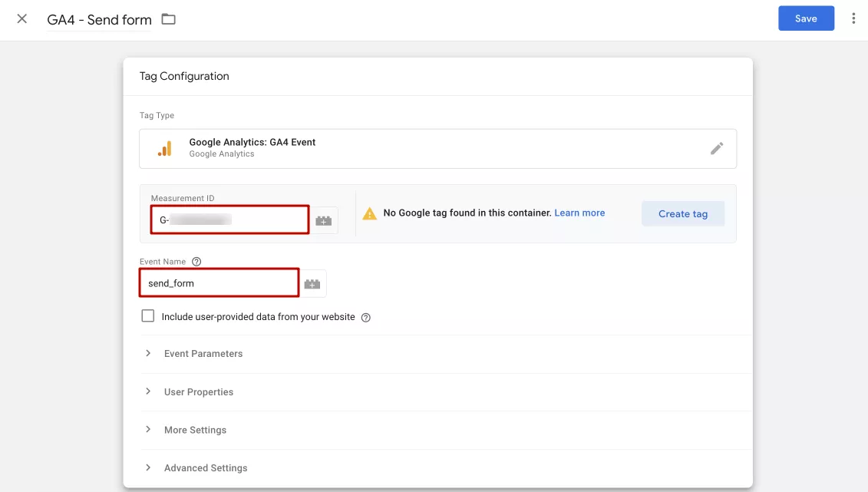Click the Tag Configuration heading
Screen dimensions: 868x492
(x=184, y=77)
